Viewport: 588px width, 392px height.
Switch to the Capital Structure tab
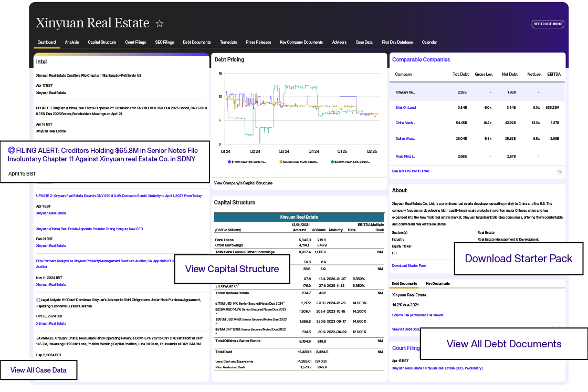[x=102, y=42]
